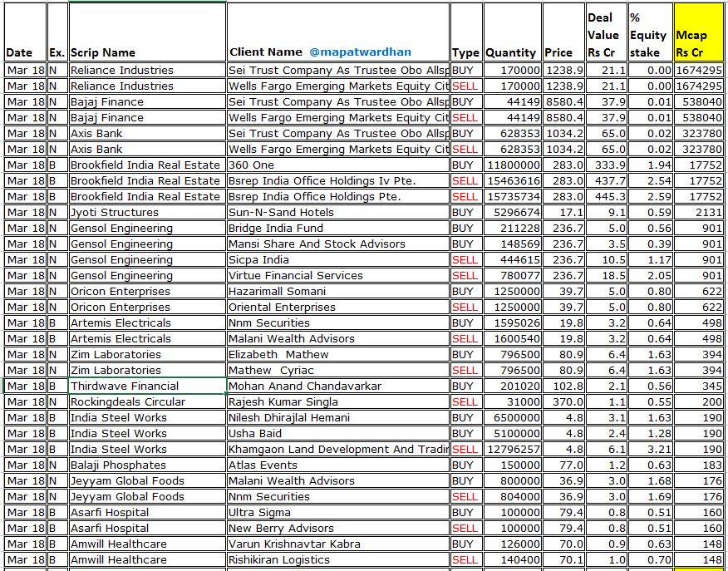Click the Balaji Phosphates scrip cell
The width and height of the screenshot is (728, 571).
tap(147, 465)
